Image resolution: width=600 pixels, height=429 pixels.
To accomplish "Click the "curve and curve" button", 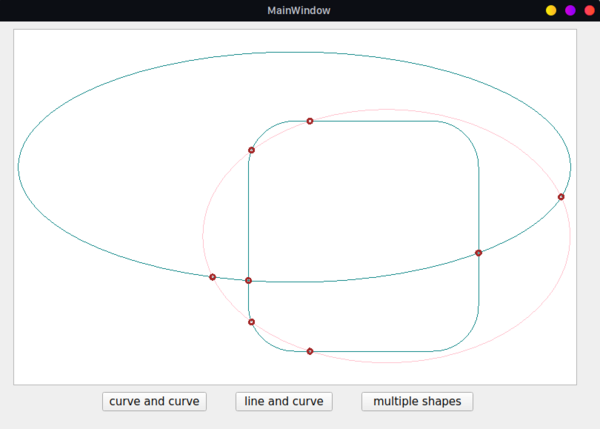I will pos(154,401).
